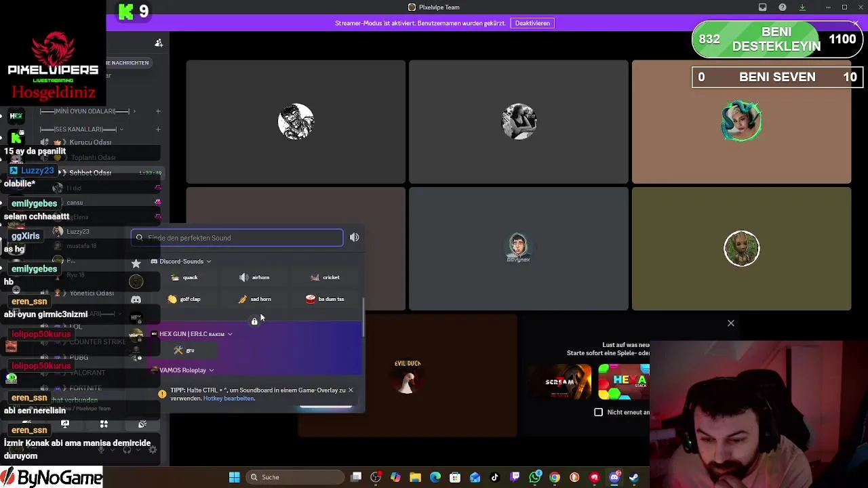Join the COUNTER STRIKE voice channel
Screen dimensions: 868x488
click(x=97, y=342)
